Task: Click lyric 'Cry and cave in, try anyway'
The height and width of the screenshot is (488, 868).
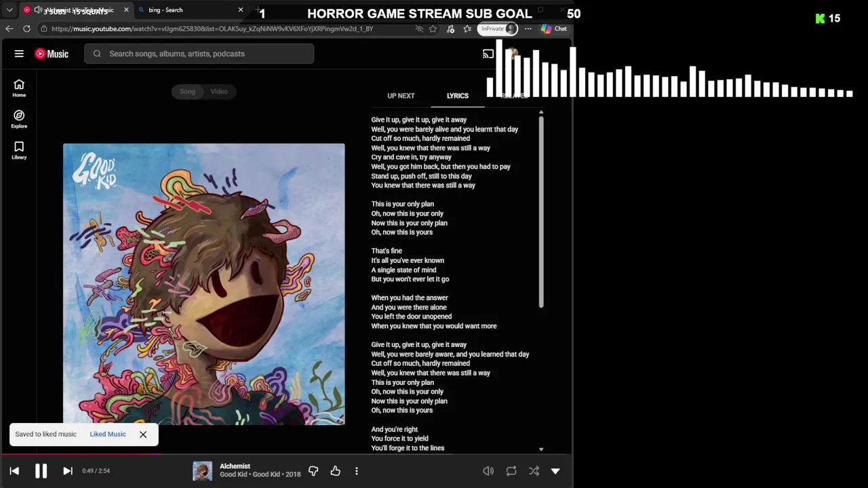Action: click(x=411, y=157)
